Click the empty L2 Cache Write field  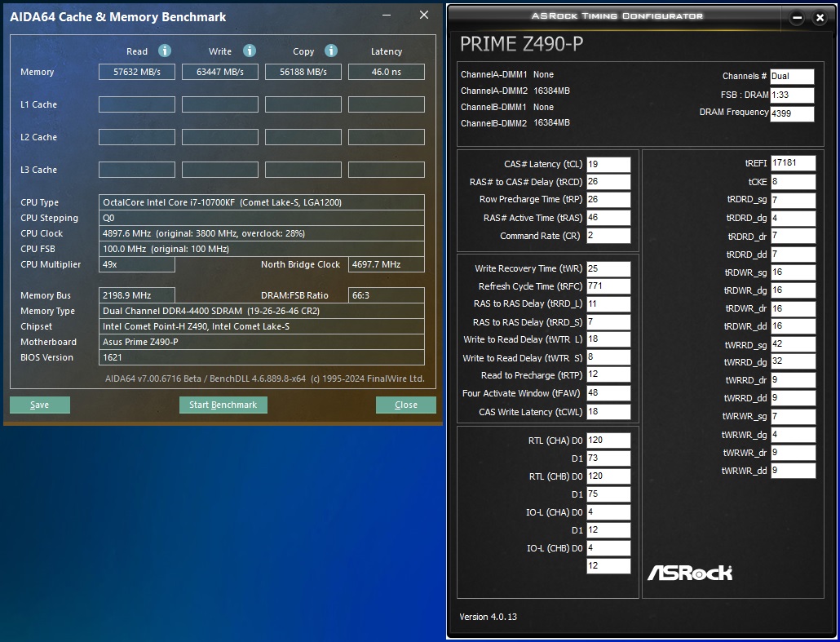pos(219,137)
